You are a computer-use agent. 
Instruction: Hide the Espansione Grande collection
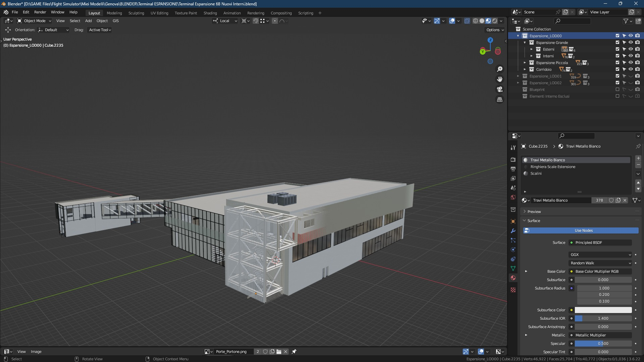point(631,43)
